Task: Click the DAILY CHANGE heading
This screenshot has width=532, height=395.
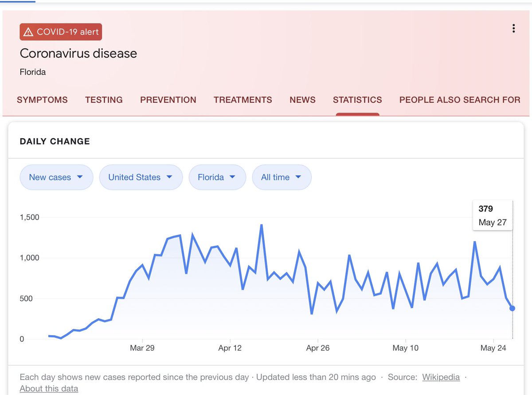Action: point(55,141)
